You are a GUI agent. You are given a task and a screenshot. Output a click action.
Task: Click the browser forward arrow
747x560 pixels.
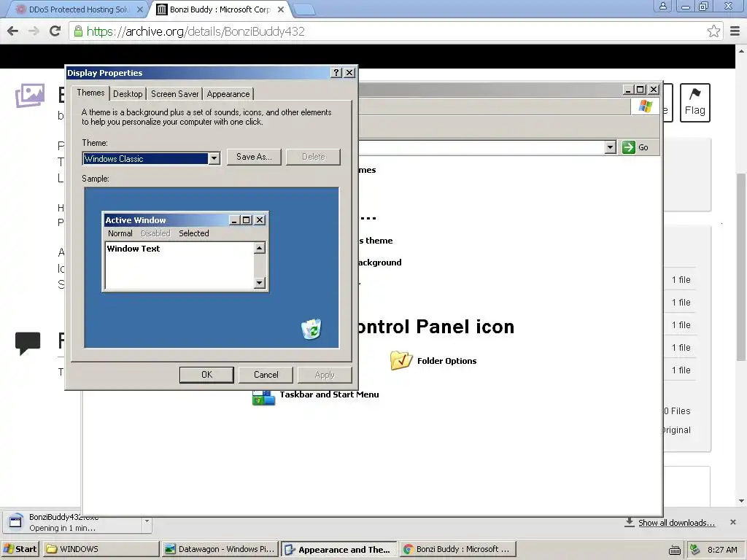click(34, 31)
